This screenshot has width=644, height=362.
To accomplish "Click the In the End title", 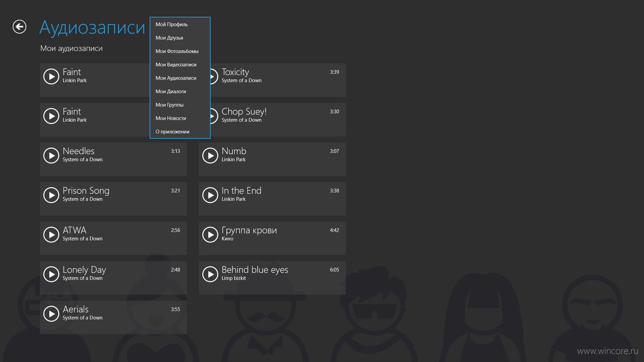I will (241, 191).
